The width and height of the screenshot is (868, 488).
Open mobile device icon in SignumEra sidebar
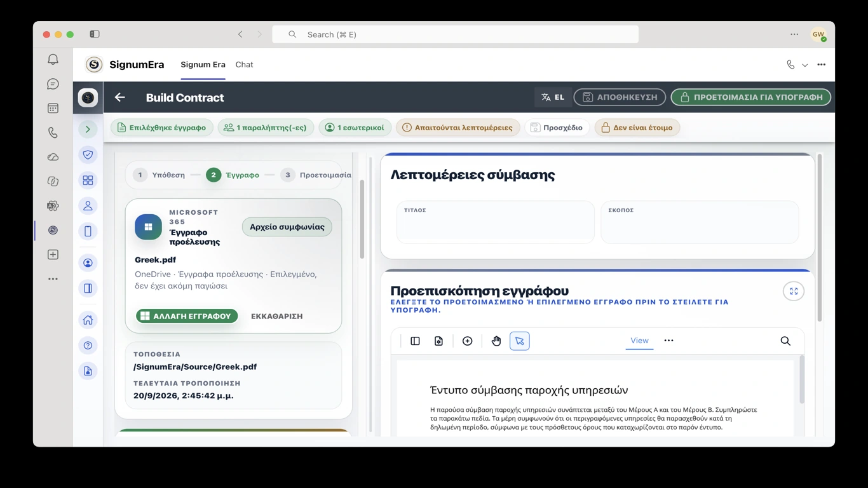click(88, 231)
